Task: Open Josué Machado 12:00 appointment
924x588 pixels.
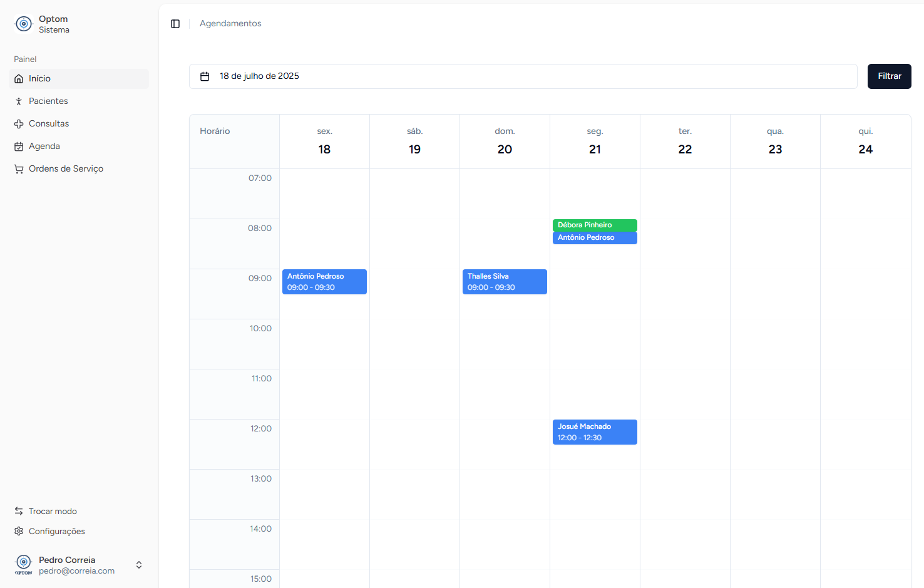Action: (x=594, y=432)
